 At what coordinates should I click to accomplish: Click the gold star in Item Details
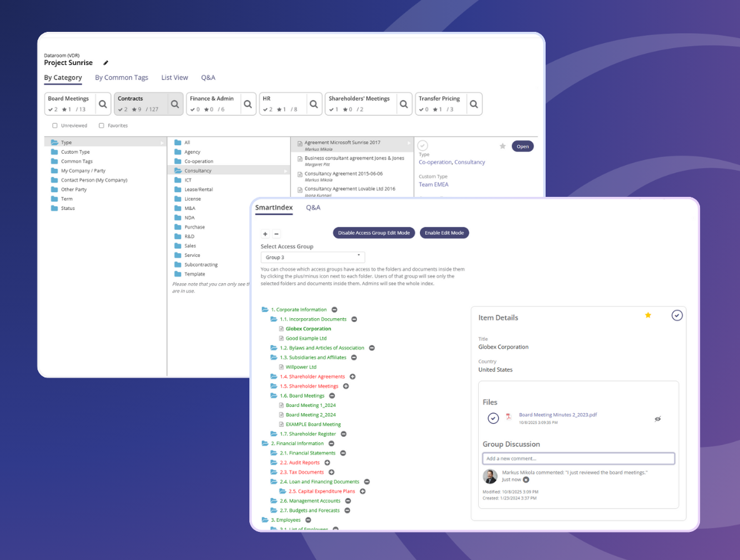[648, 315]
